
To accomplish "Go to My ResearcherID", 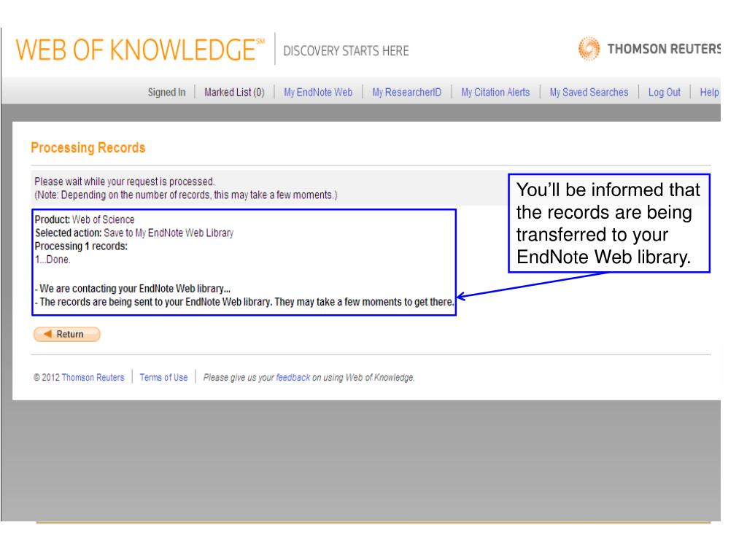I will (x=407, y=93).
